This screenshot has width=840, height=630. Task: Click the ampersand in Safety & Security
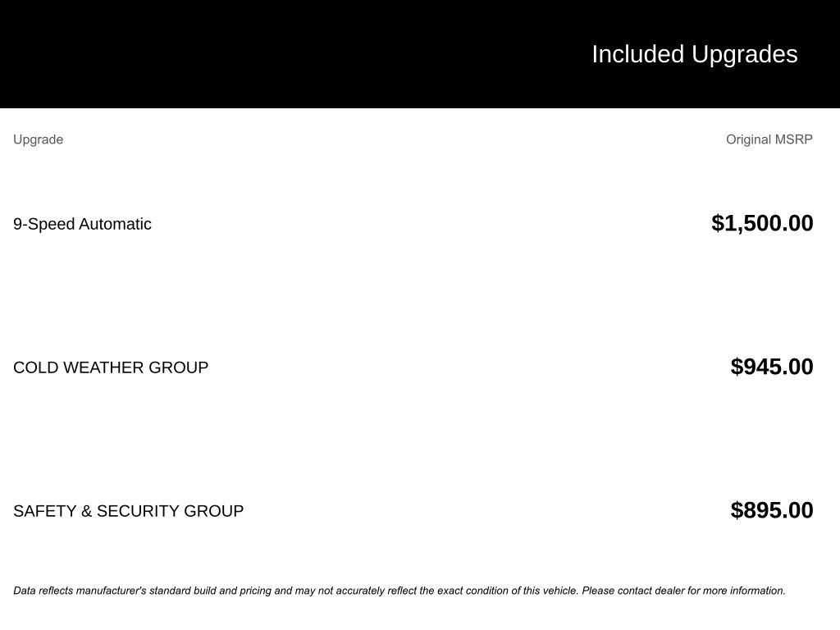coord(86,511)
